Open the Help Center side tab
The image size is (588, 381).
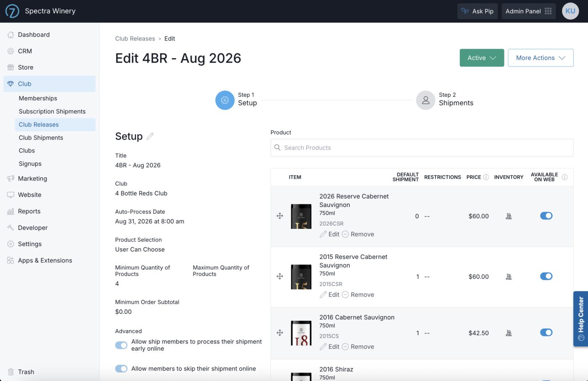click(x=581, y=319)
